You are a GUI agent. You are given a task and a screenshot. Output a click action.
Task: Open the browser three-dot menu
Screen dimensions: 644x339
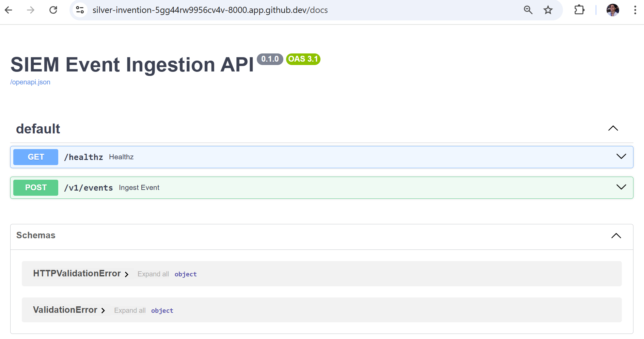pyautogui.click(x=635, y=10)
